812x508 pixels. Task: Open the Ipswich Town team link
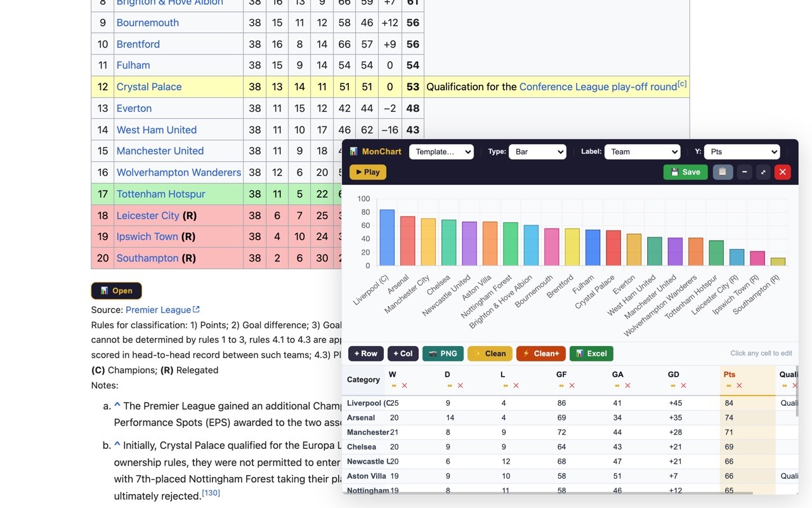click(x=147, y=237)
